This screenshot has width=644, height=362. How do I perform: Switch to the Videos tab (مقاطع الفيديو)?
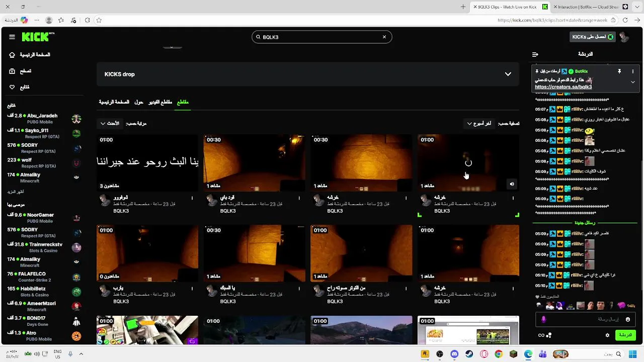[160, 102]
